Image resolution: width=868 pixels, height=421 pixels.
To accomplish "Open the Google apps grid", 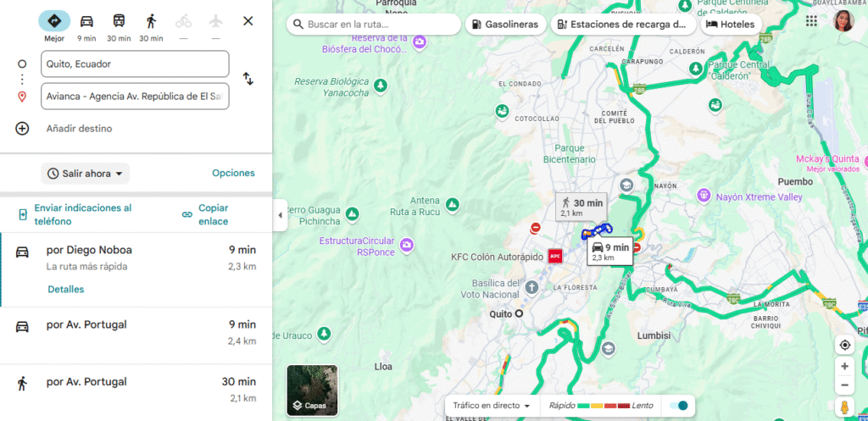I will 811,21.
